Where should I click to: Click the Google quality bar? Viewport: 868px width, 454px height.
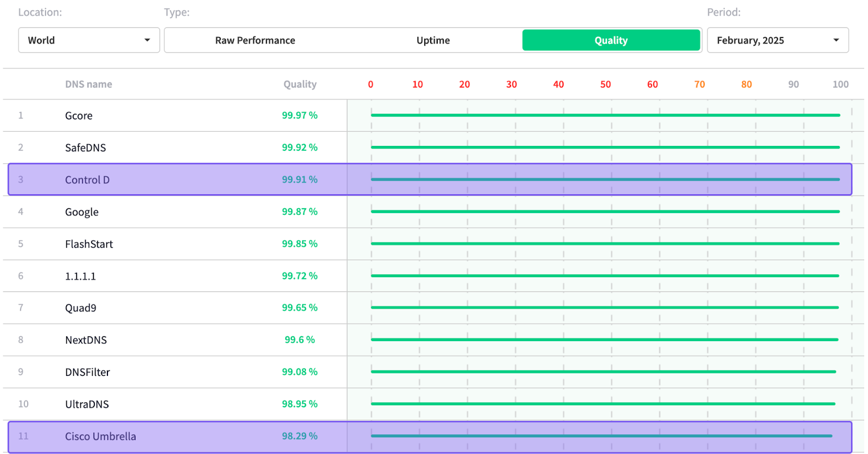(605, 212)
